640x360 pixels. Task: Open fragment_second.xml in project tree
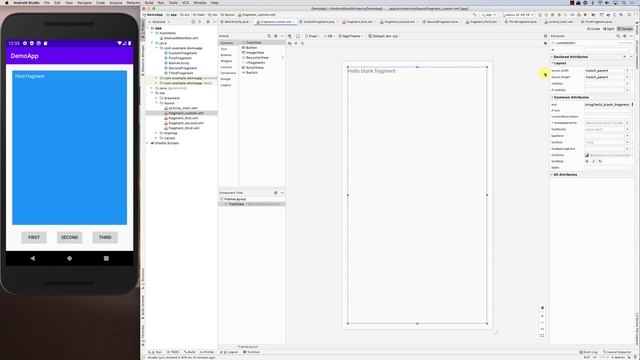point(186,123)
